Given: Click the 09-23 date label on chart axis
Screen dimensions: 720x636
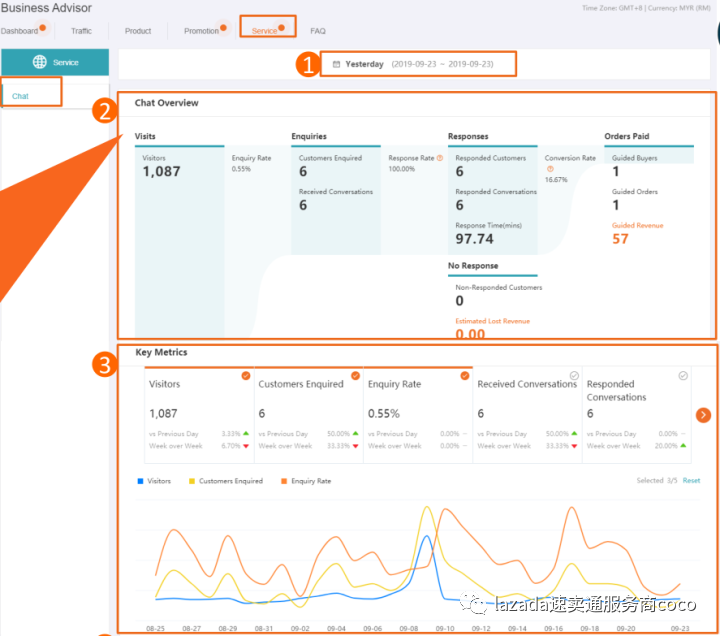Looking at the screenshot, I should coord(680,628).
